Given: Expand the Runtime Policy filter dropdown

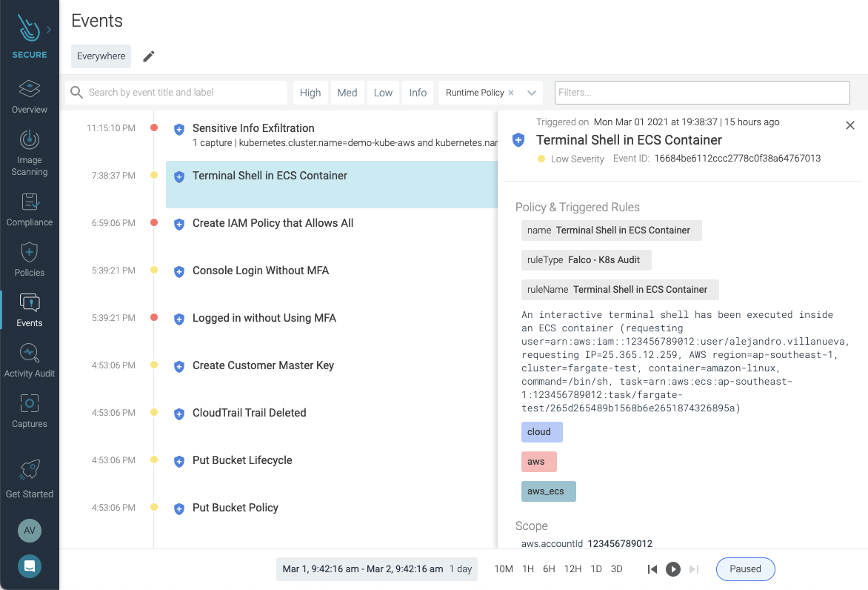Looking at the screenshot, I should click(532, 92).
